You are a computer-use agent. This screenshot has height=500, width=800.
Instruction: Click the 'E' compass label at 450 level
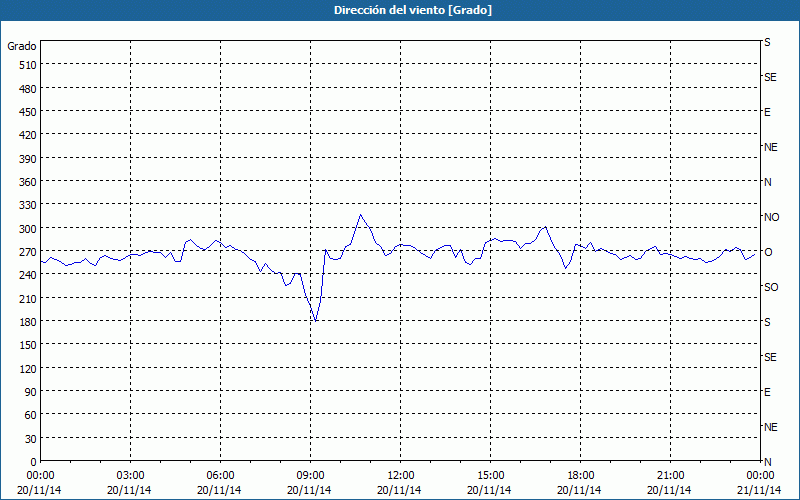click(767, 112)
